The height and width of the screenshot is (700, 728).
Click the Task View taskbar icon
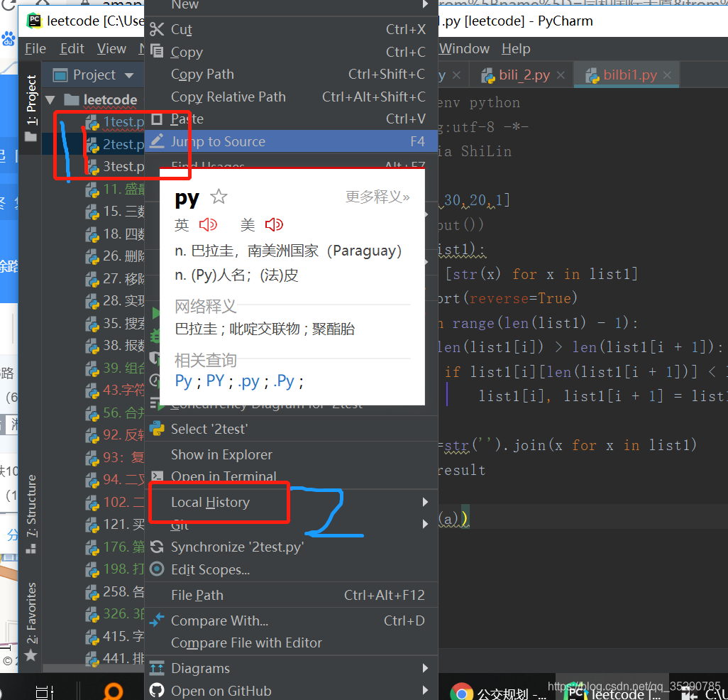pyautogui.click(x=45, y=693)
